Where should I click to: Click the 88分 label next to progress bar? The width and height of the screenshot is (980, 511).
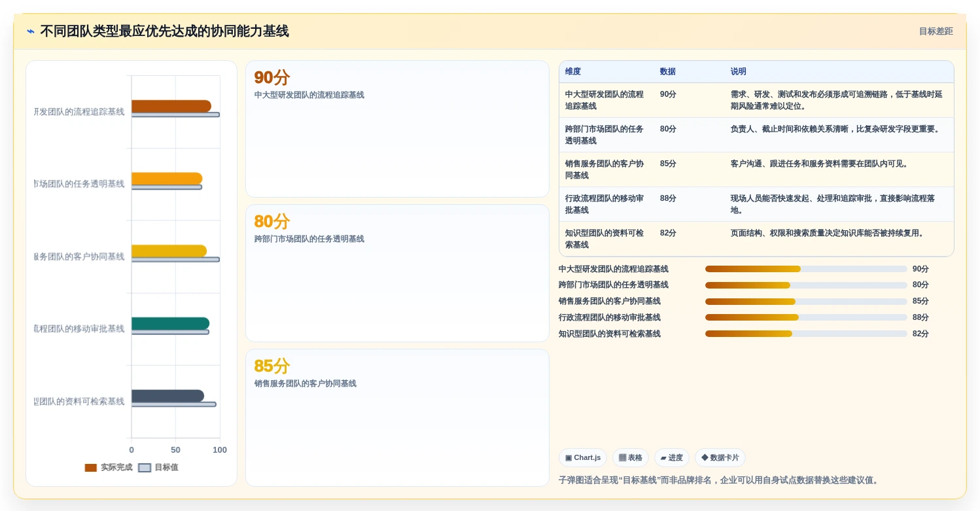(920, 318)
